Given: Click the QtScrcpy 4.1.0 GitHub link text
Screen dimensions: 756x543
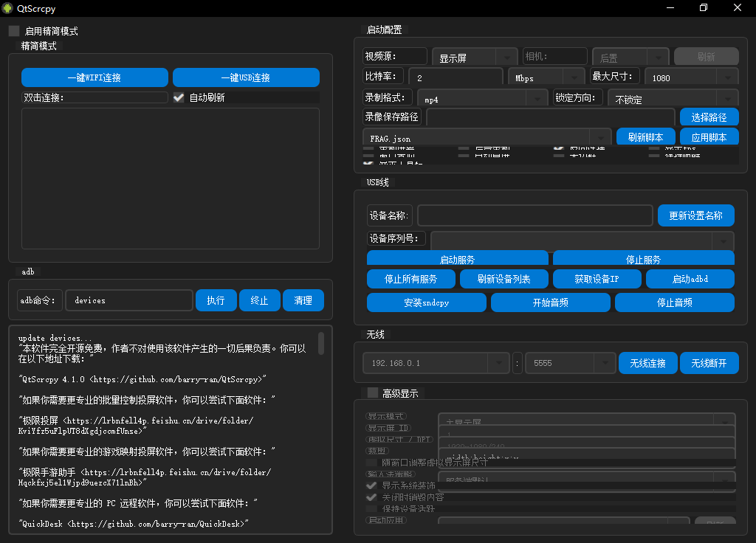Looking at the screenshot, I should 142,379.
